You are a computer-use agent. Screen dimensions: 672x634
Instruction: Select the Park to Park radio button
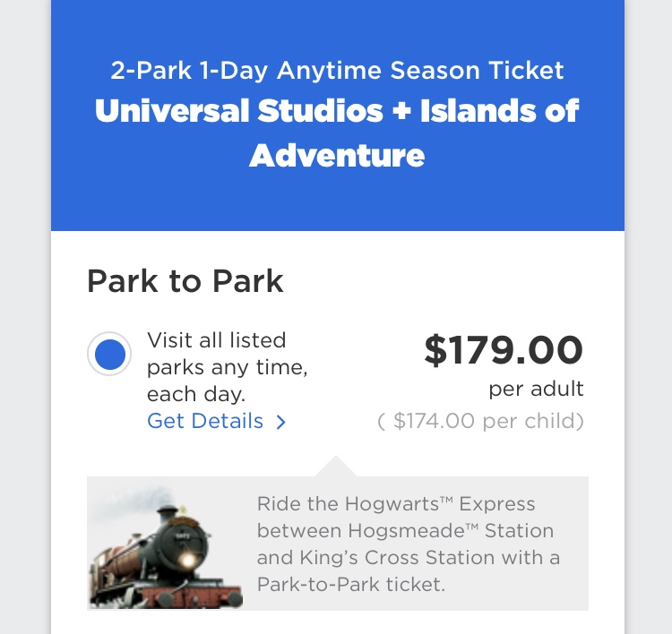(109, 356)
